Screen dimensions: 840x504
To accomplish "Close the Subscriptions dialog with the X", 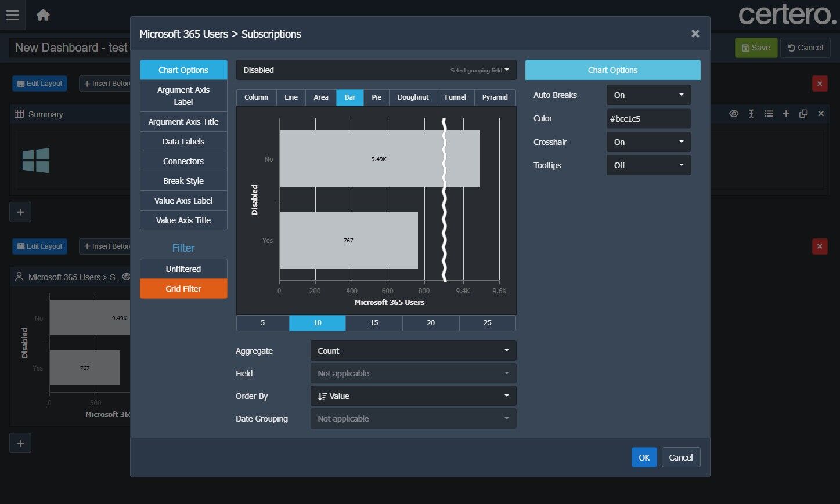I will [x=695, y=34].
